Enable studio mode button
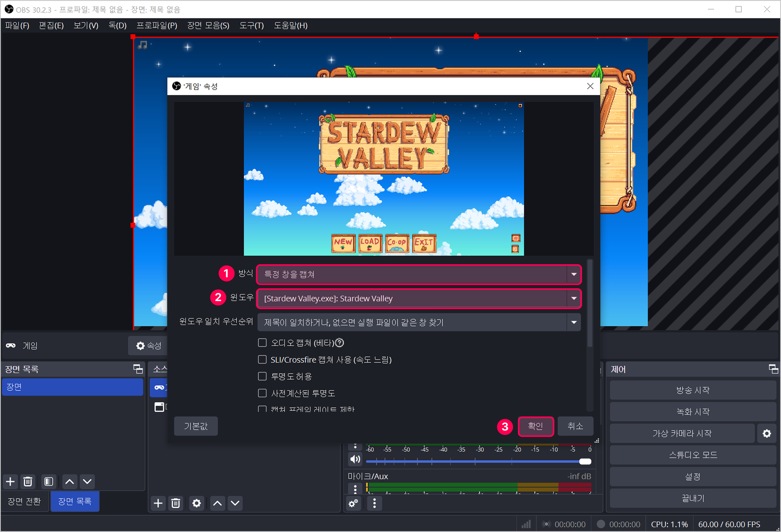Image resolution: width=781 pixels, height=532 pixels. pos(693,455)
